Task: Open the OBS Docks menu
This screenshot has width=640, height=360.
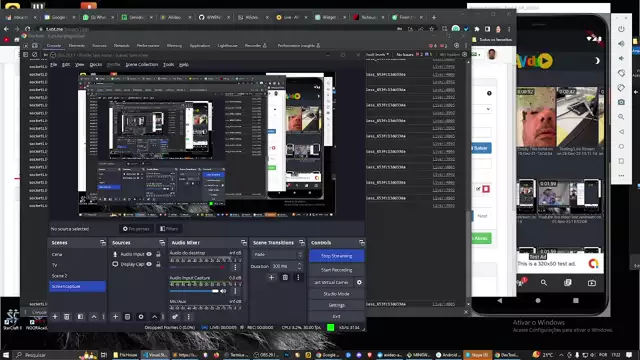Action: coord(96,64)
